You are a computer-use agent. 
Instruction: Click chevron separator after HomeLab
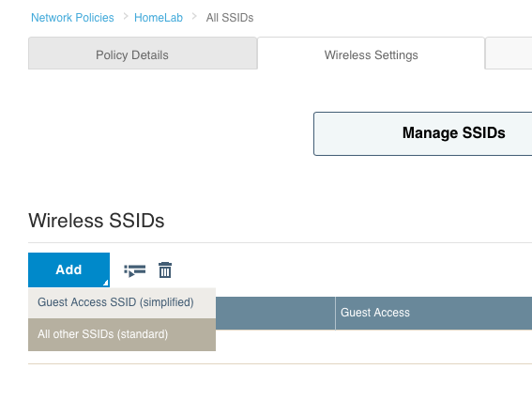tap(194, 16)
